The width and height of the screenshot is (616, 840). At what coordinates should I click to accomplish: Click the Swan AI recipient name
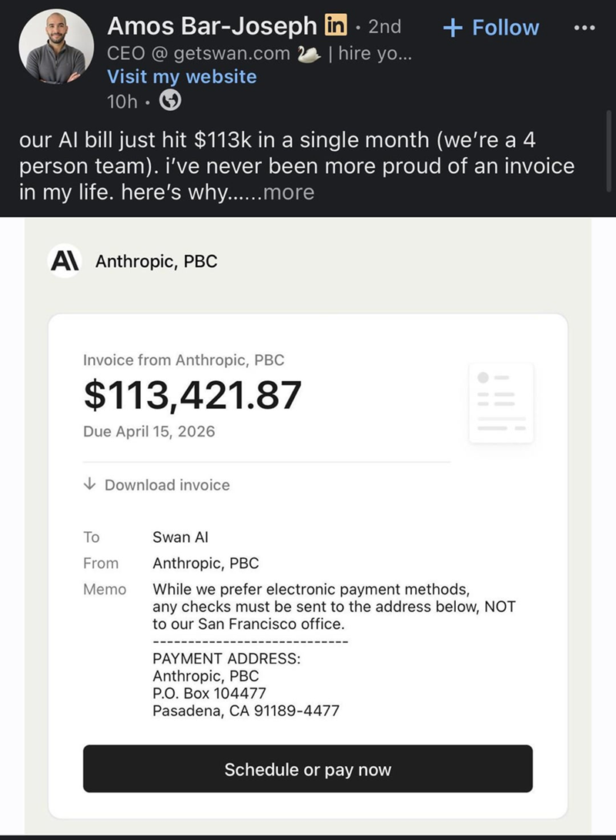180,537
